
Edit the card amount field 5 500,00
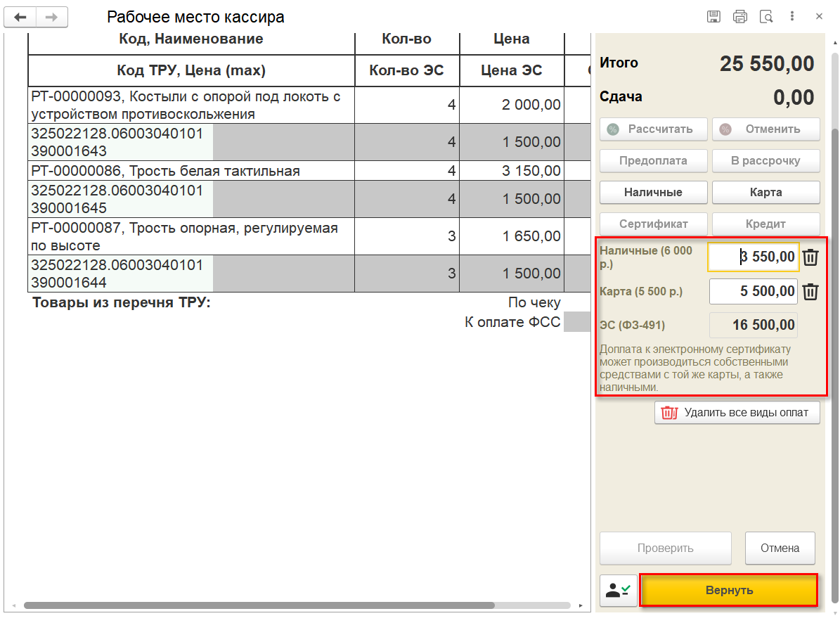click(x=754, y=291)
